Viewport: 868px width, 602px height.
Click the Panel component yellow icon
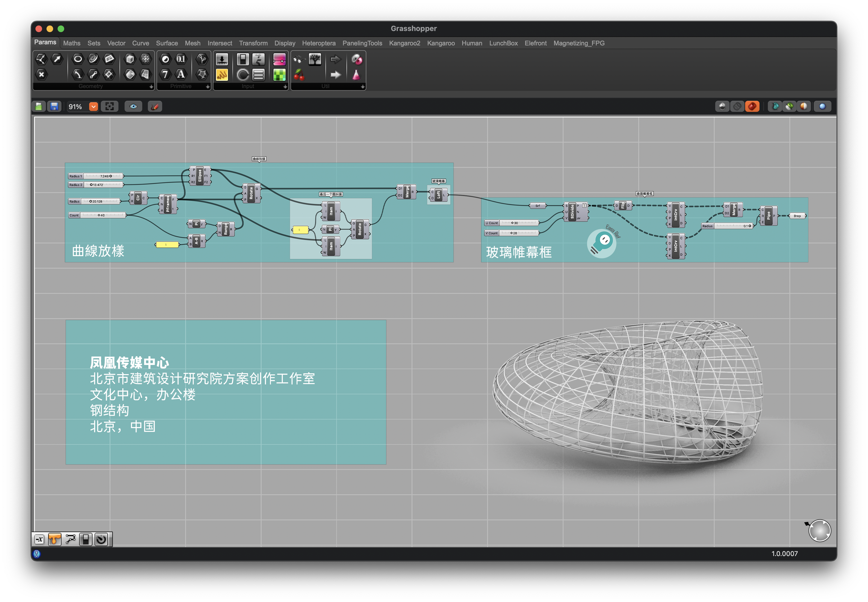(x=222, y=75)
